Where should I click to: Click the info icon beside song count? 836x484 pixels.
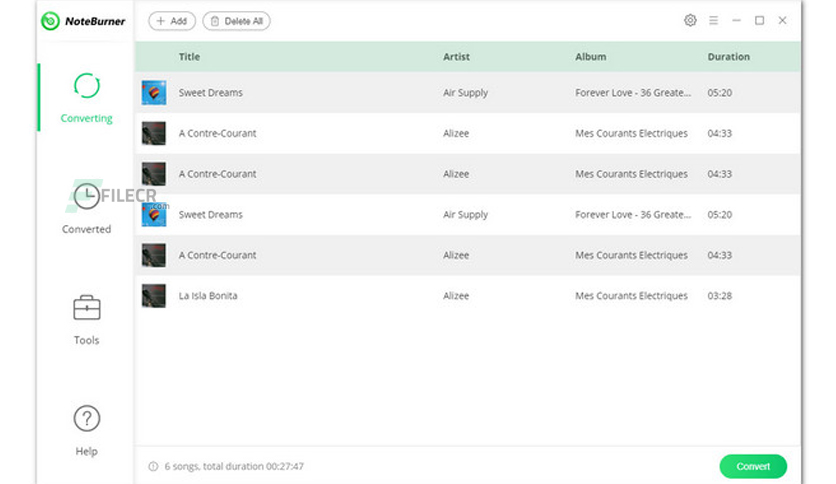154,466
